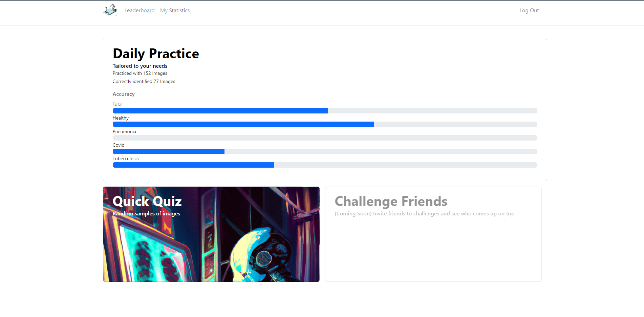Screen dimensions: 644x317
Task: Open My Statistics page
Action: 175,10
